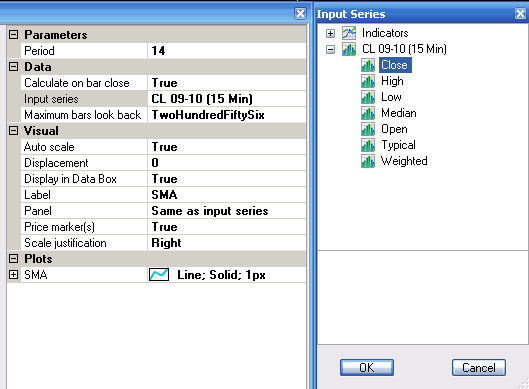The height and width of the screenshot is (389, 529).
Task: Click the Auto scale property label
Action: coord(49,147)
